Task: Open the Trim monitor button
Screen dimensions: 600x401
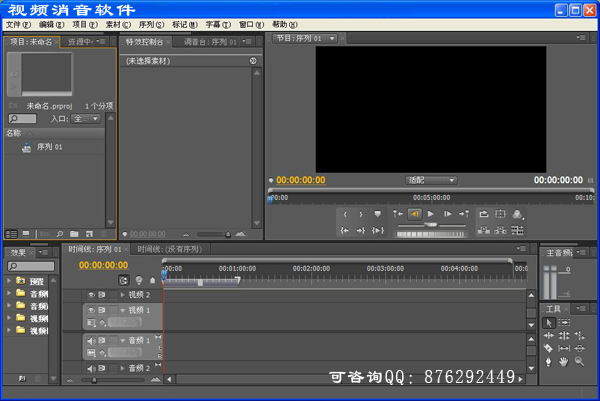Action: (517, 230)
